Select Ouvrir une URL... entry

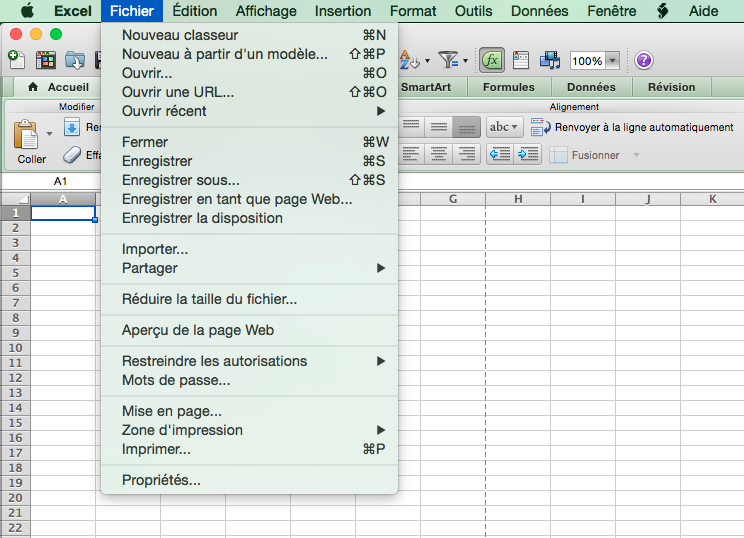click(250, 92)
